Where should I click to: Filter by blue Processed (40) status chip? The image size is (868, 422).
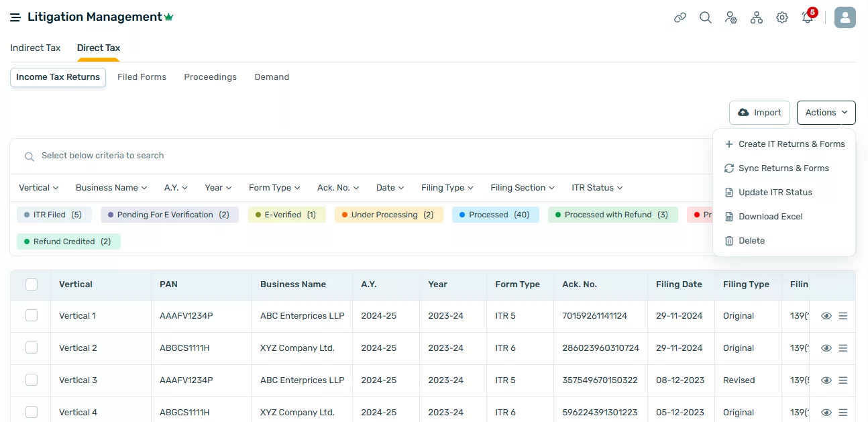click(495, 215)
